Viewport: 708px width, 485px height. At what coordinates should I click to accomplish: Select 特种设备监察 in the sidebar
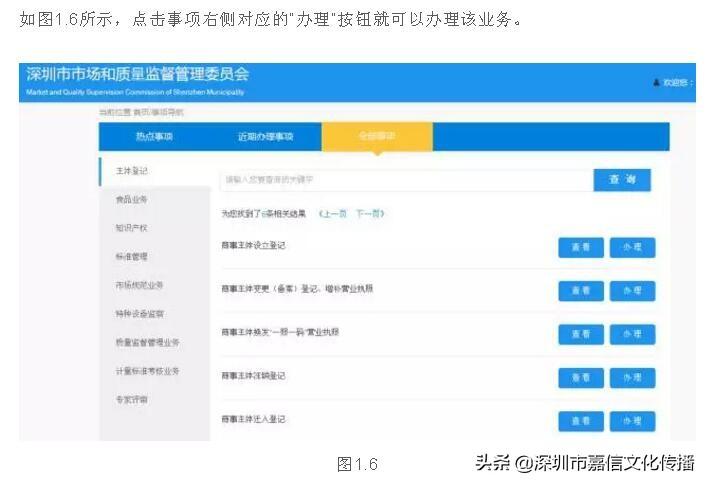pyautogui.click(x=140, y=314)
